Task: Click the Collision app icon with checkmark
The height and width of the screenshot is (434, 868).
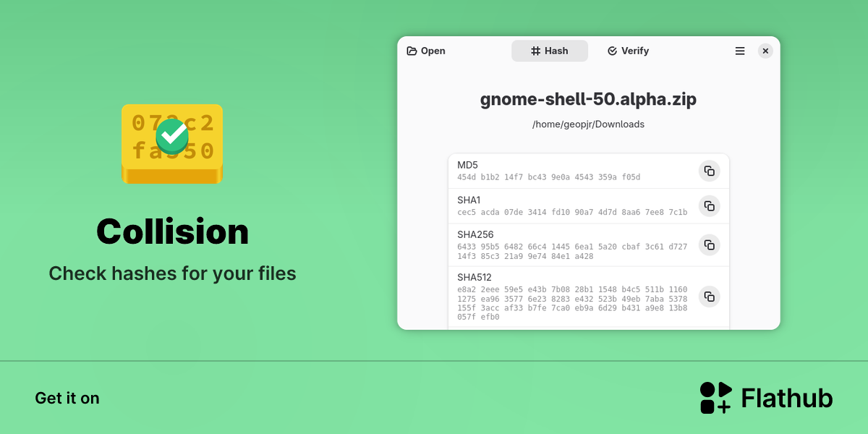Action: tap(172, 143)
